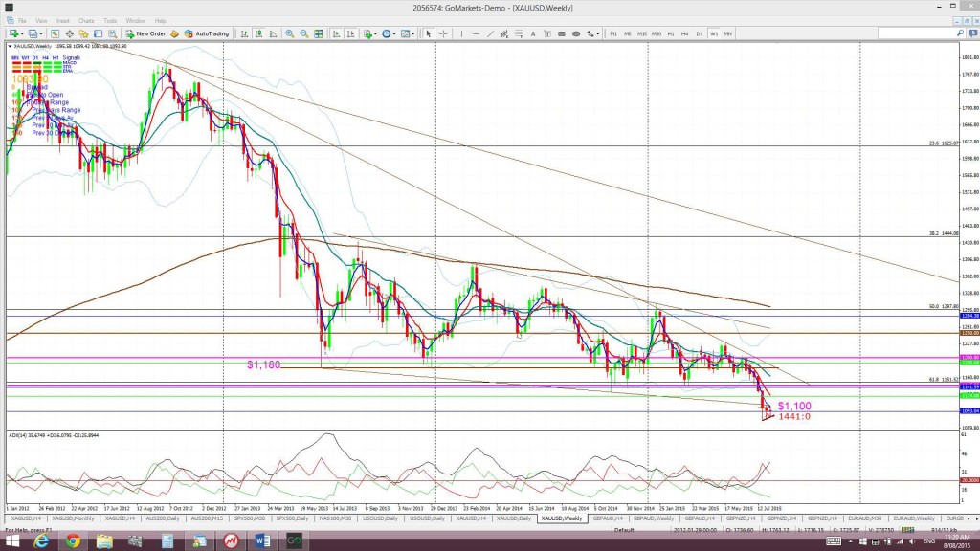Open the Profiles toolbar button
This screenshot has height=551, width=980.
point(34,33)
